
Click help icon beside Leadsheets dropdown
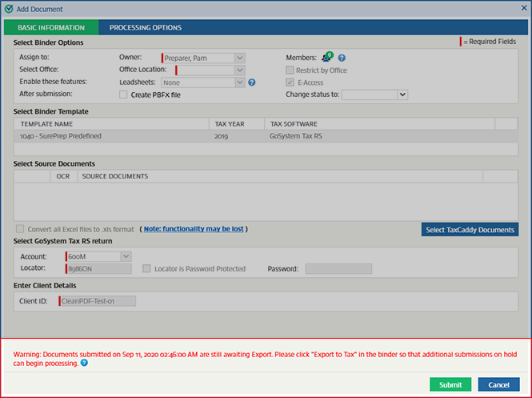[x=252, y=82]
